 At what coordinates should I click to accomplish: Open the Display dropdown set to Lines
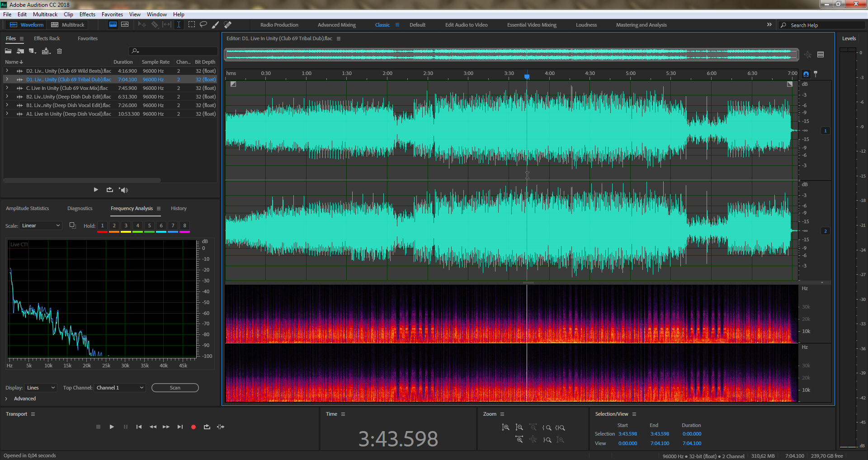[41, 388]
